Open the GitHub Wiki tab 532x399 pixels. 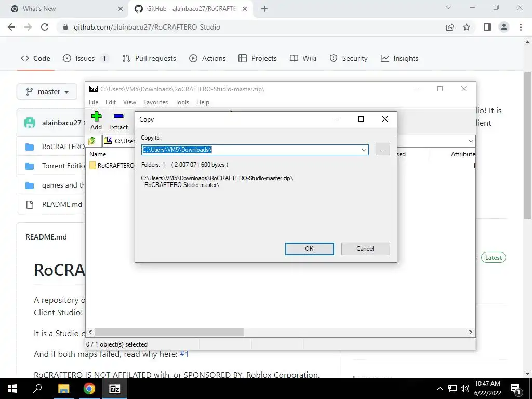coord(303,58)
